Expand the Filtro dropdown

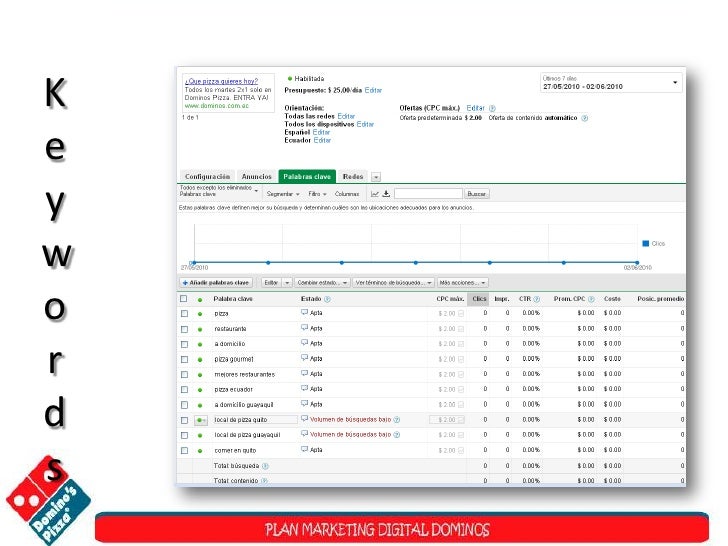point(318,194)
